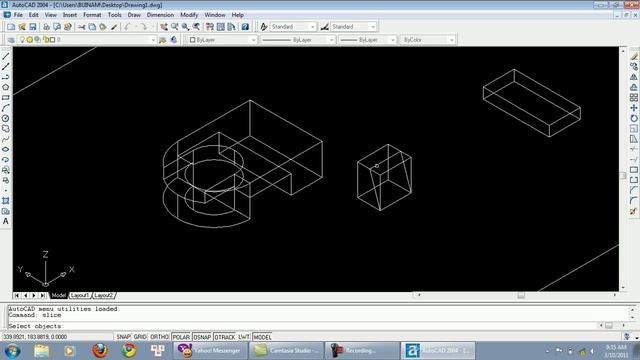The height and width of the screenshot is (360, 640).
Task: Select the Line draw tool
Action: (6, 56)
